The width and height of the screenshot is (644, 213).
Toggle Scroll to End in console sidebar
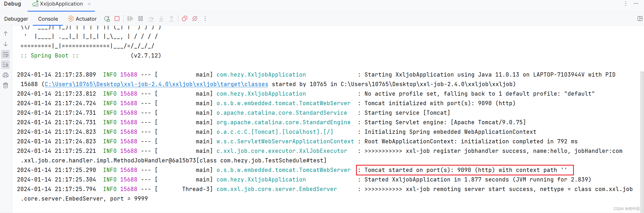[x=6, y=65]
